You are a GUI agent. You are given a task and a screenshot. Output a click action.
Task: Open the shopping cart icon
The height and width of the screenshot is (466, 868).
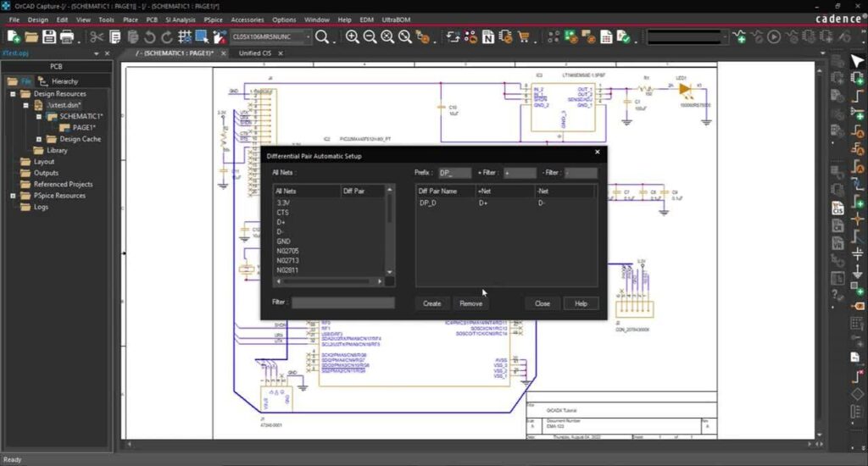tap(523, 37)
